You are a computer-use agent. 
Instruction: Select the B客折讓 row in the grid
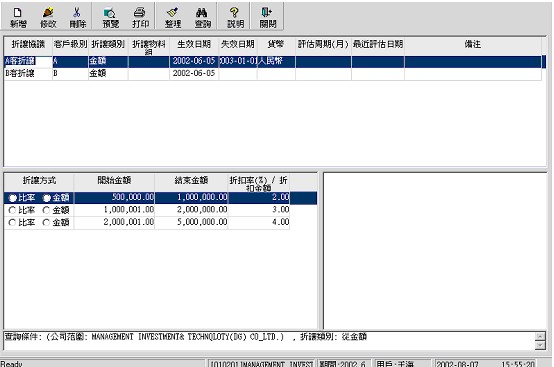click(x=272, y=73)
